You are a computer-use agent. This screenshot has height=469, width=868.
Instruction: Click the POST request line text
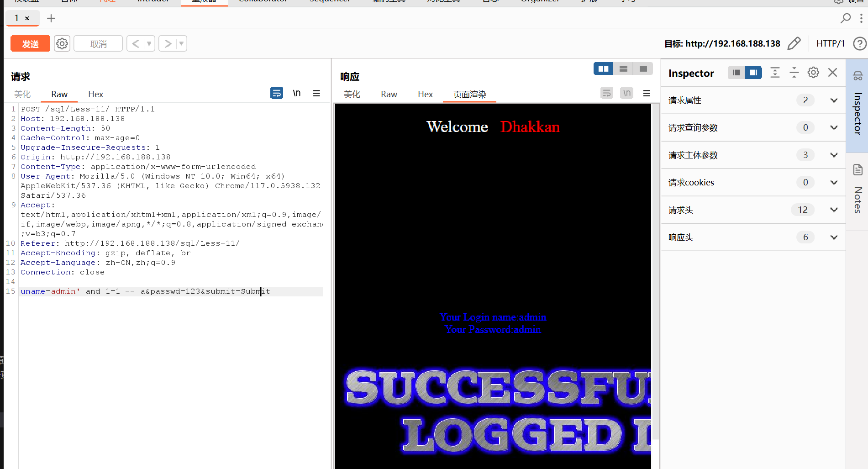[88, 109]
